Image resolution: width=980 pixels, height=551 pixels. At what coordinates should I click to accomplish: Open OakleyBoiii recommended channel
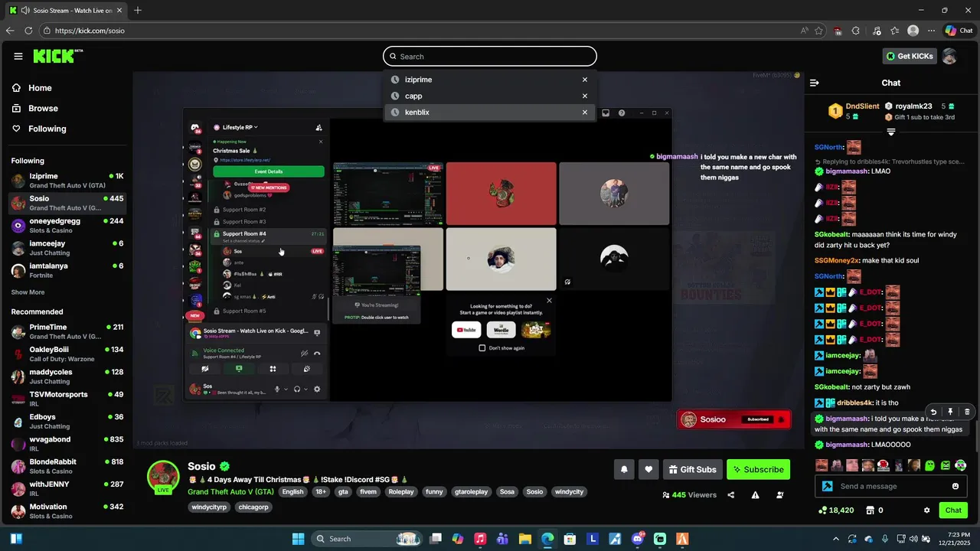point(67,354)
